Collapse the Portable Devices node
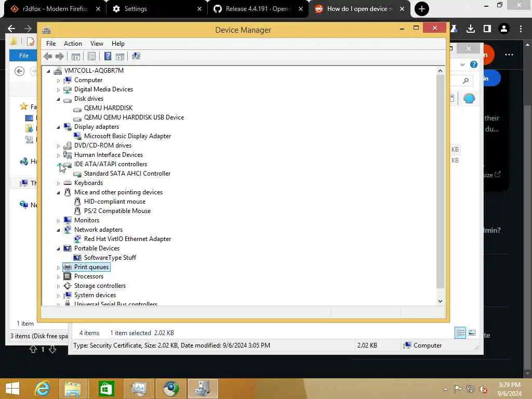This screenshot has width=532, height=399. tap(58, 249)
